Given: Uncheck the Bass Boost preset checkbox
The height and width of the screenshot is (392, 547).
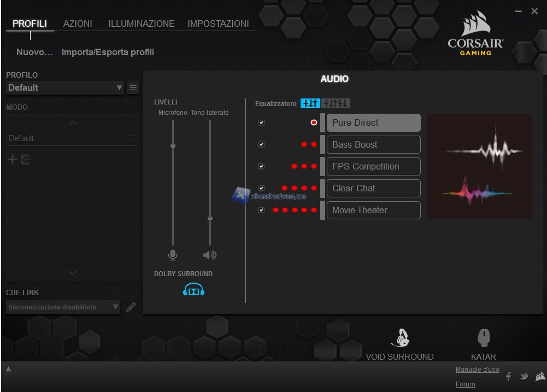Looking at the screenshot, I should pos(261,144).
